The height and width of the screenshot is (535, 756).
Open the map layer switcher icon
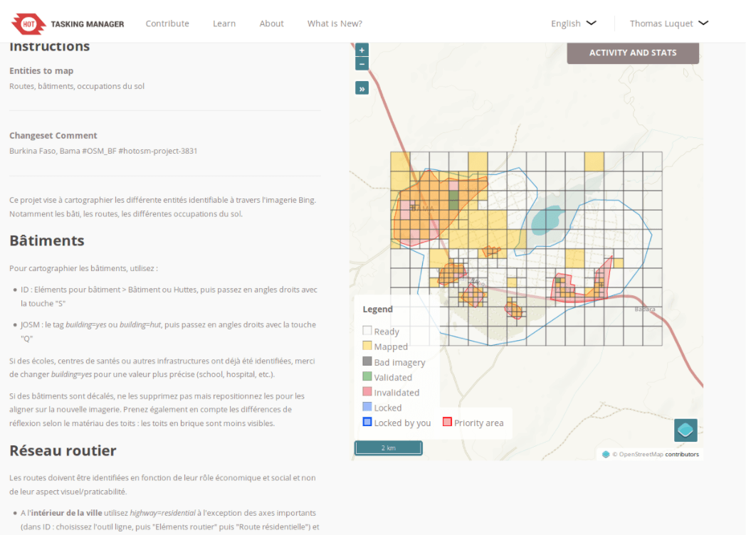685,430
